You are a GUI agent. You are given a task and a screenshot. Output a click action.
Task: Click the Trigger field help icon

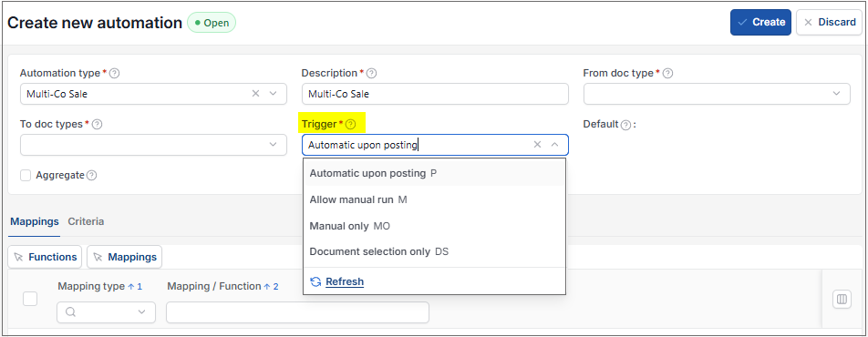coord(351,125)
